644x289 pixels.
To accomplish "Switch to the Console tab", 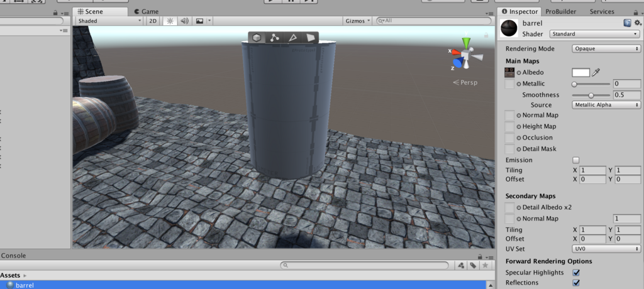I will point(14,255).
